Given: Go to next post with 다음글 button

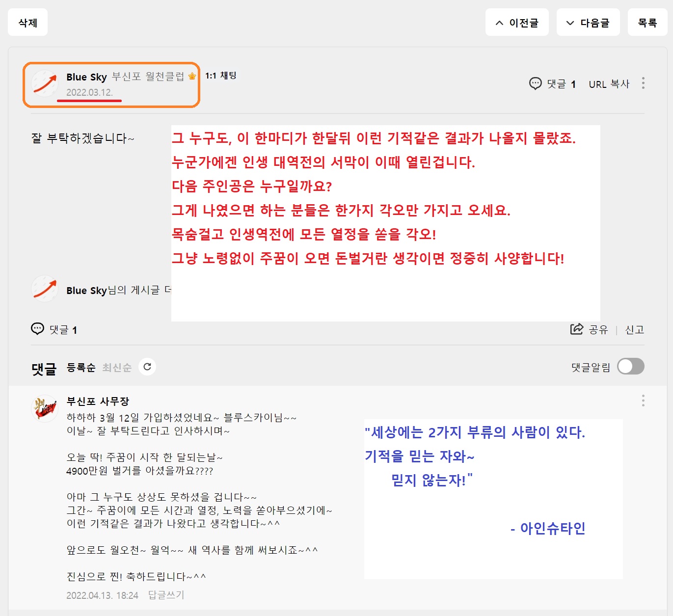Looking at the screenshot, I should [x=588, y=23].
